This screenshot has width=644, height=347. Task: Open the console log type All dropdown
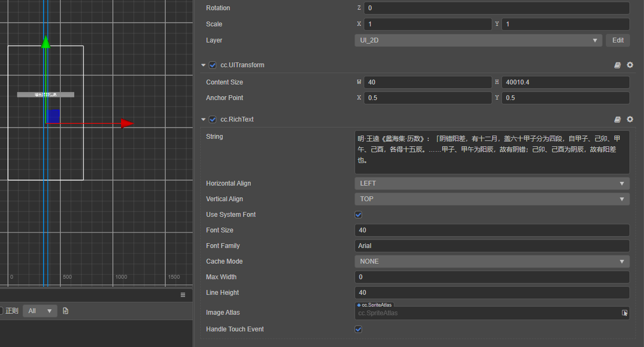click(40, 311)
